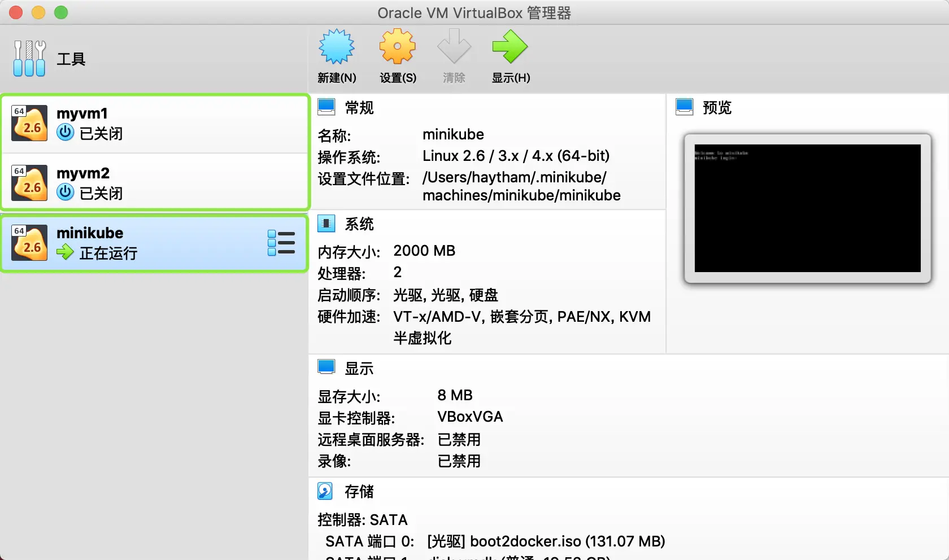Click the 正在运行 status of minikube
The width and height of the screenshot is (949, 560).
[x=108, y=253]
